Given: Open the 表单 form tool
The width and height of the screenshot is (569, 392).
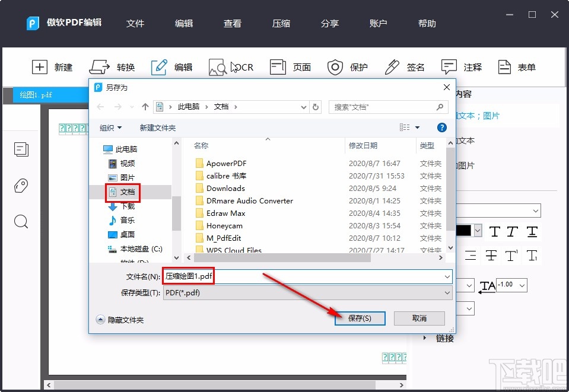Looking at the screenshot, I should pos(515,66).
